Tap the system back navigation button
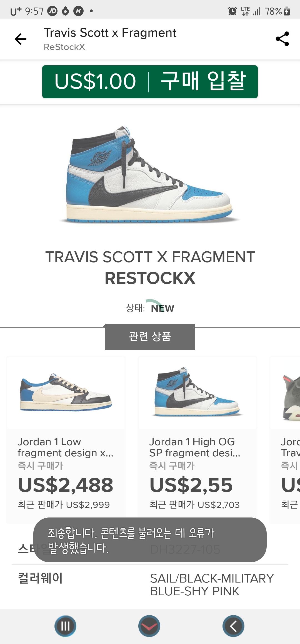300x644 pixels. pos(233,626)
